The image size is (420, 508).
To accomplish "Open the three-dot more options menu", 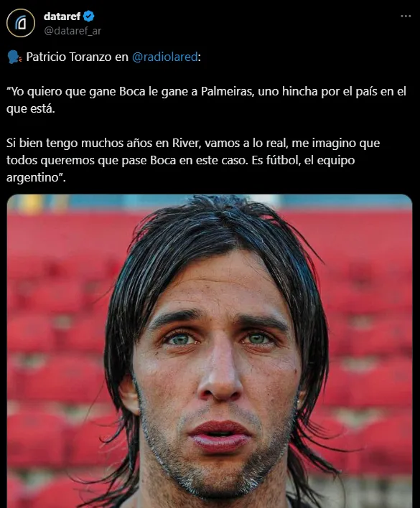I will click(406, 16).
